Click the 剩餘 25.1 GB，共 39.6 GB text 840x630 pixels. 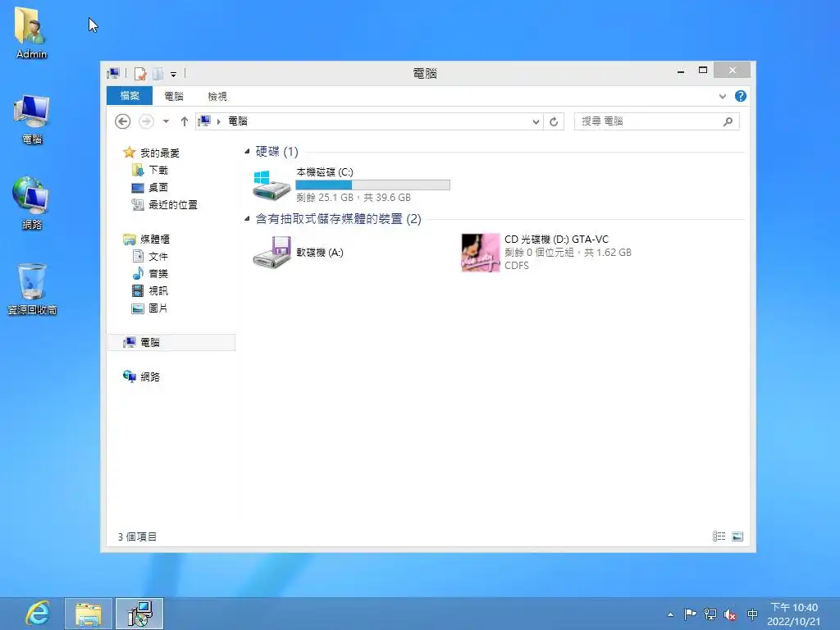[354, 198]
